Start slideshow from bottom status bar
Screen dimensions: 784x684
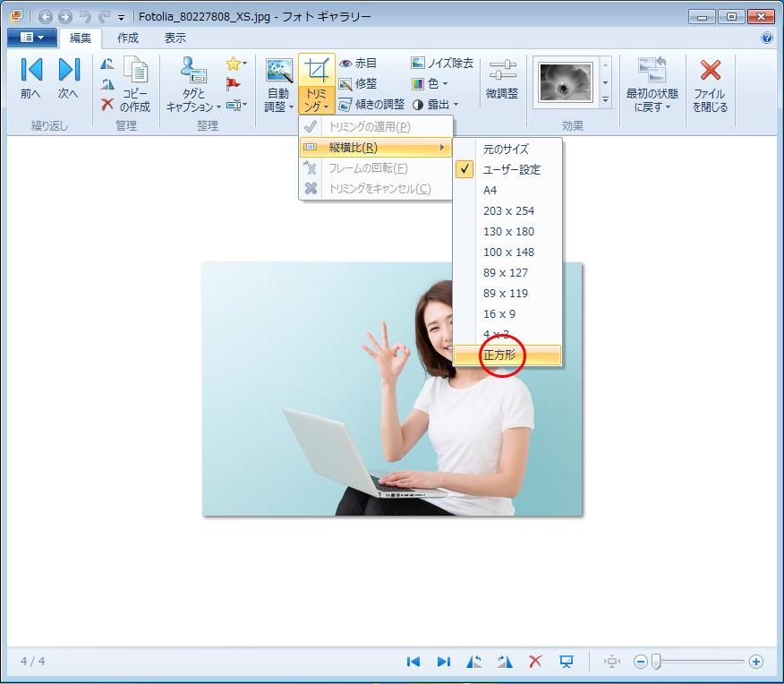(x=567, y=662)
